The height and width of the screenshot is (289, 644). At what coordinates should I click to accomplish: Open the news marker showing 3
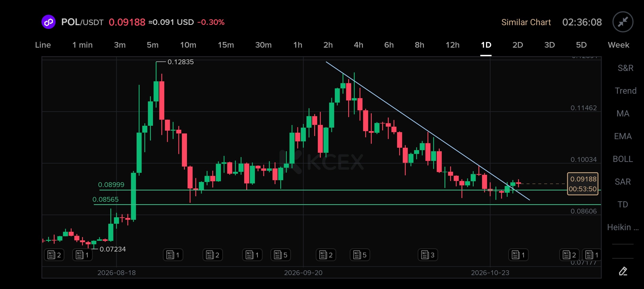click(428, 255)
